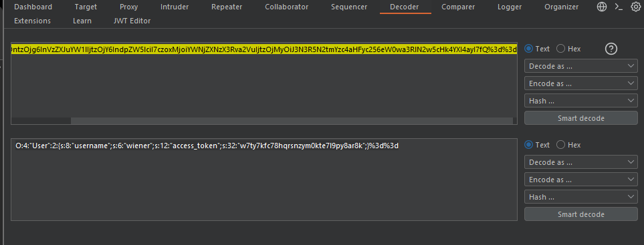This screenshot has height=245, width=644.
Task: Open the globe browser icon
Action: click(x=602, y=7)
